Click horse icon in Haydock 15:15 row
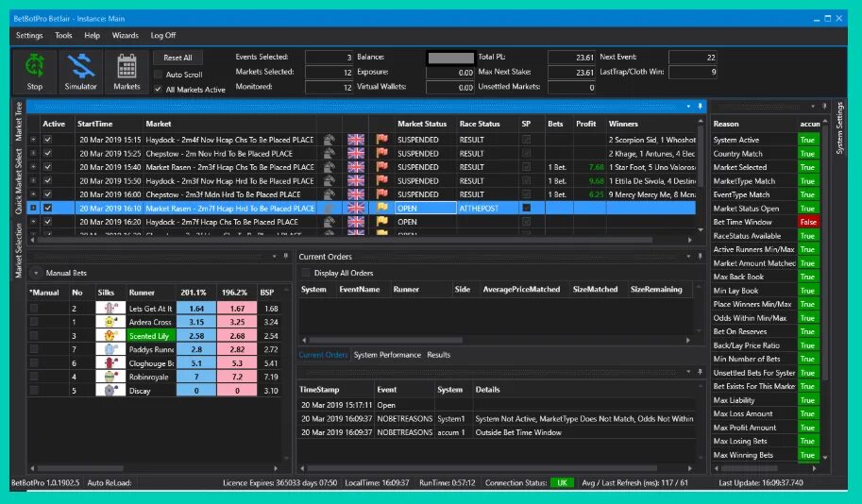Image resolution: width=862 pixels, height=504 pixels. pos(329,140)
